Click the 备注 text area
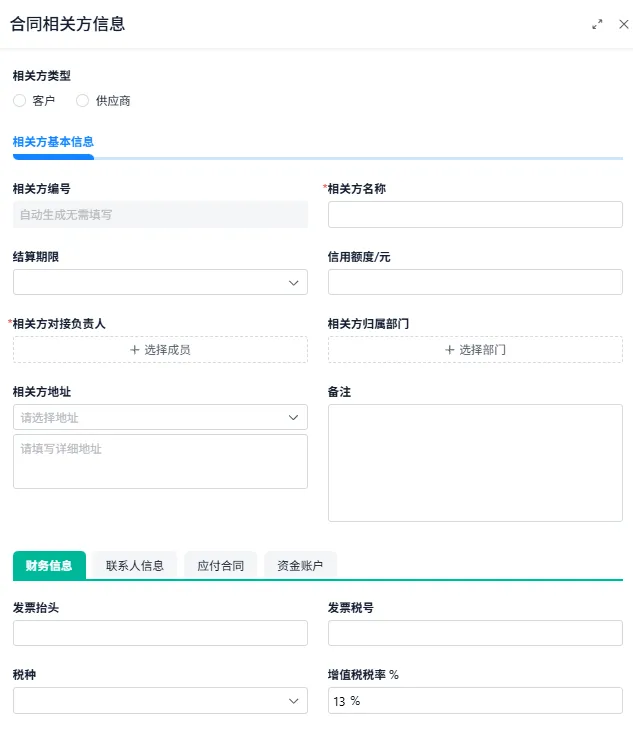The image size is (633, 743). (475, 462)
